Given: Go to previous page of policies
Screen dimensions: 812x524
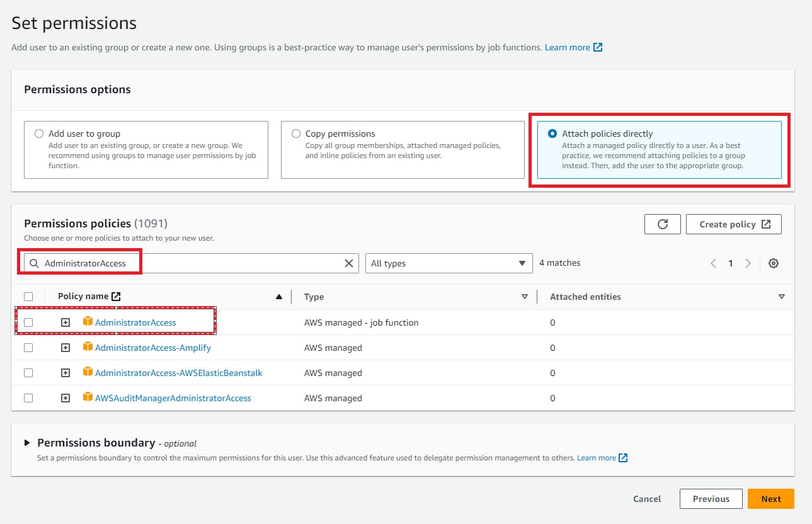Looking at the screenshot, I should coord(713,263).
